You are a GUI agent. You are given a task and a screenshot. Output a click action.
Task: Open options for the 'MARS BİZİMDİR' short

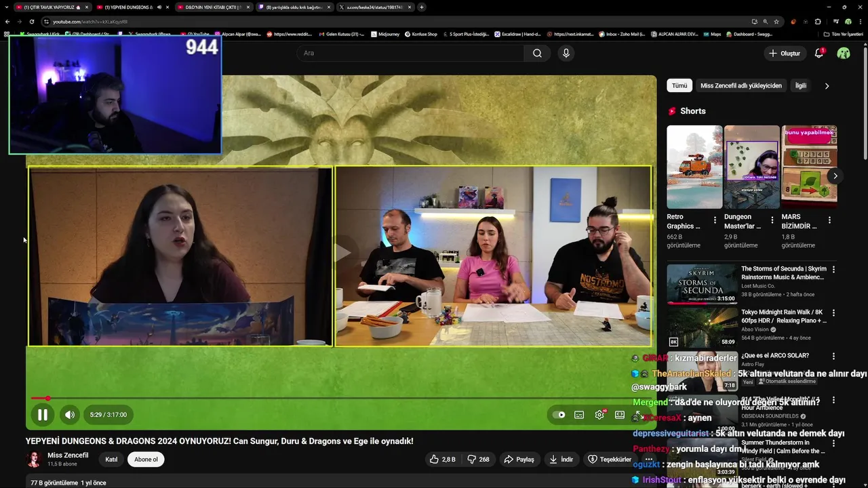829,220
